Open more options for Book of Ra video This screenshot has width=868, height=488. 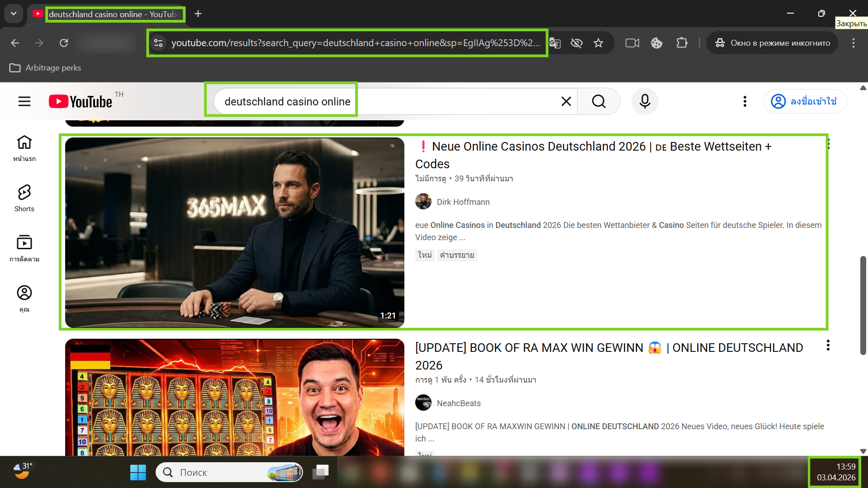(828, 346)
